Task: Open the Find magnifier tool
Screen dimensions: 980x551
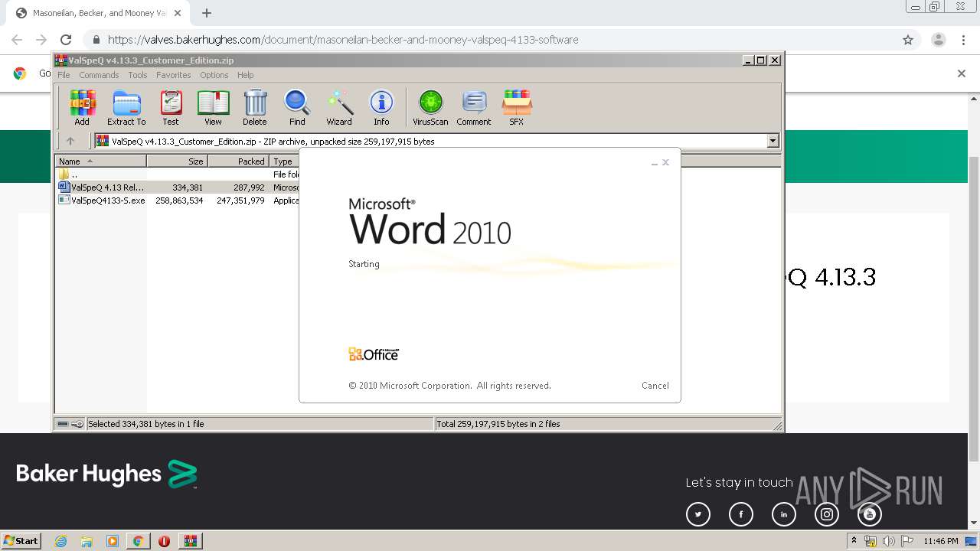Action: (297, 107)
